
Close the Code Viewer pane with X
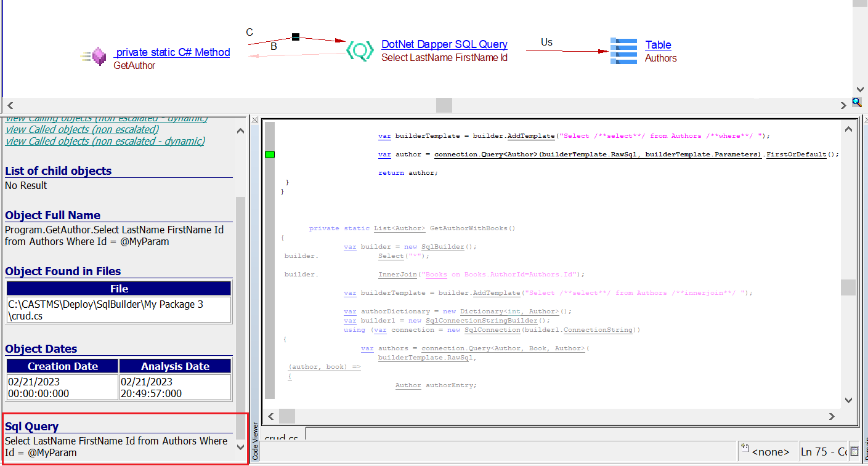tap(255, 119)
